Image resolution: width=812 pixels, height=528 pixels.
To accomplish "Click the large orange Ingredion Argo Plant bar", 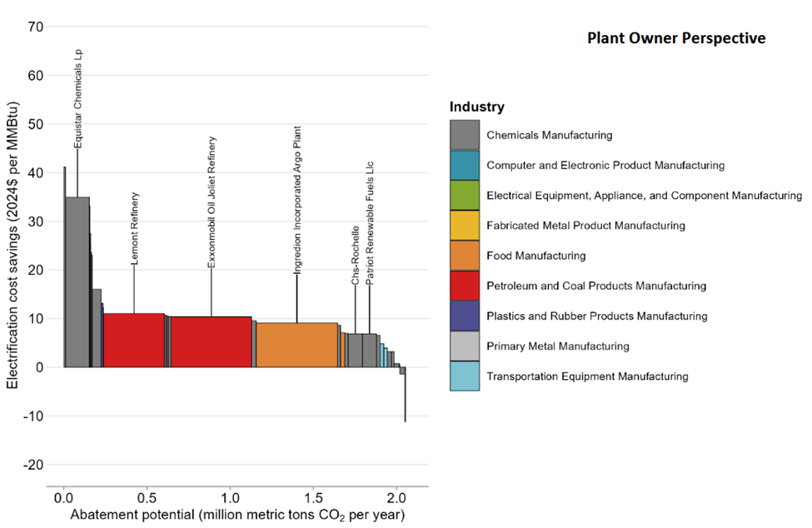I will tap(296, 345).
